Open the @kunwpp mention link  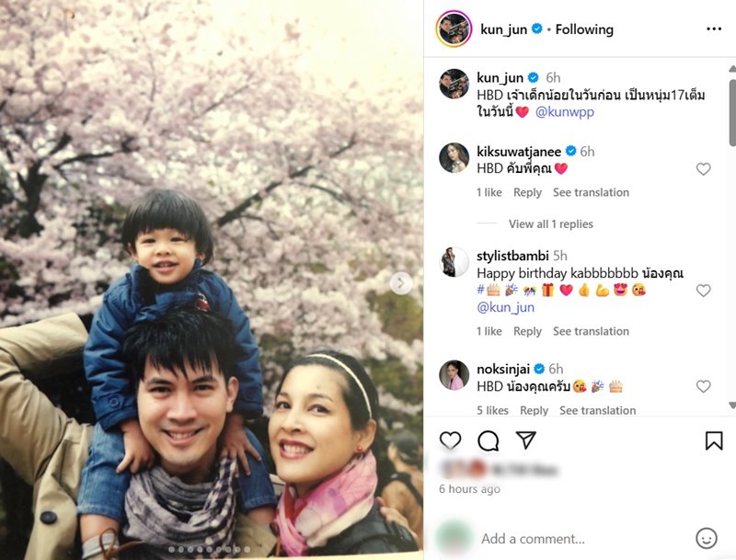pyautogui.click(x=564, y=112)
